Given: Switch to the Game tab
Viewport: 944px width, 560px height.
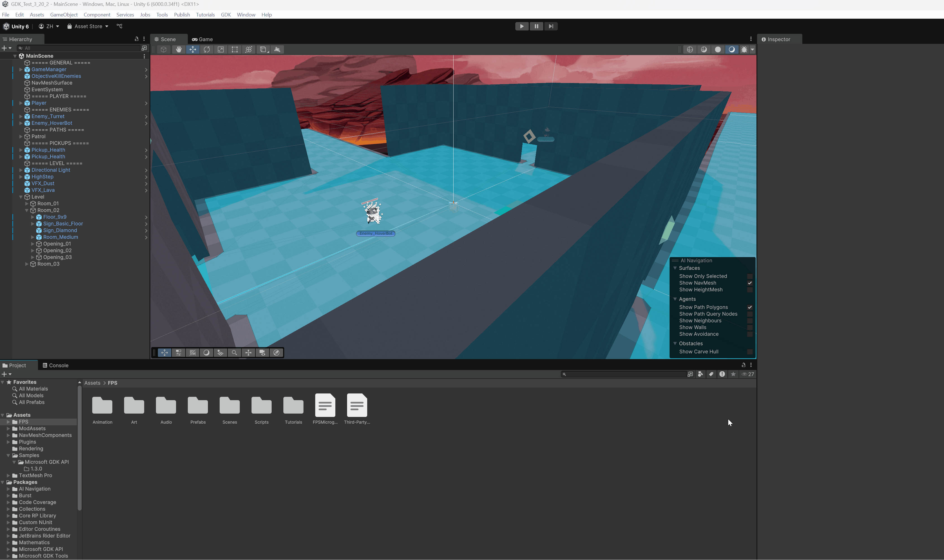Looking at the screenshot, I should point(203,39).
